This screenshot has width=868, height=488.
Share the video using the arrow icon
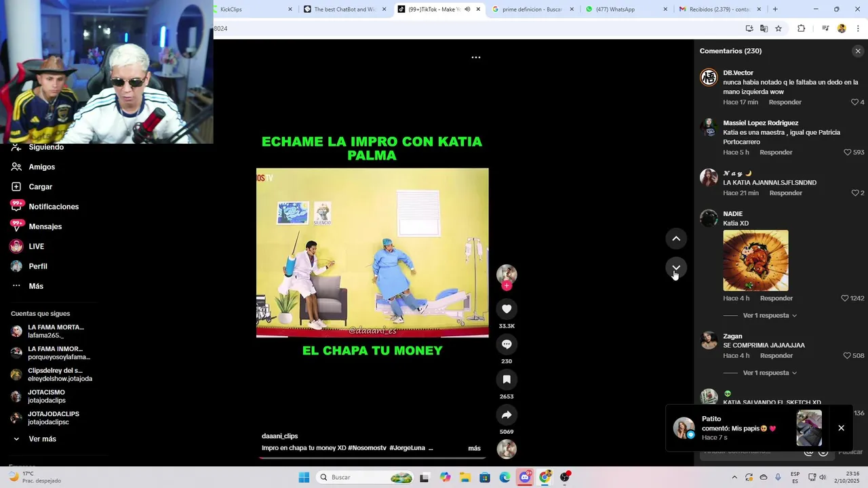click(x=507, y=415)
